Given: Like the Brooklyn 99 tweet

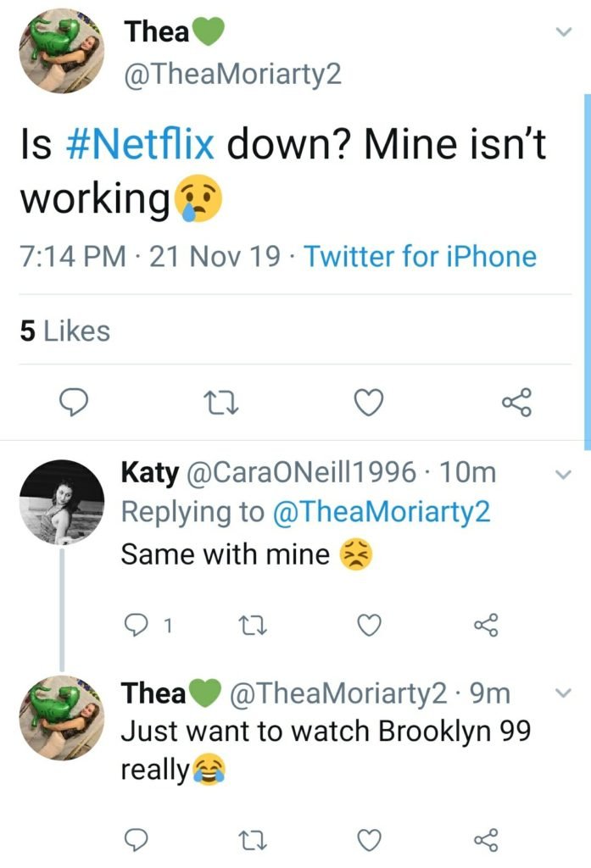Looking at the screenshot, I should (x=367, y=839).
